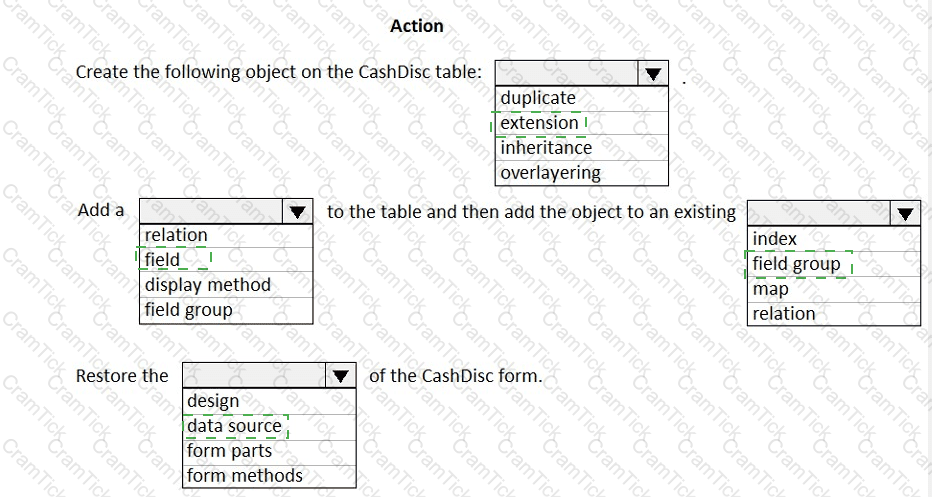The image size is (932, 497).
Task: Select 'index' in the existing-object list
Action: tap(774, 239)
